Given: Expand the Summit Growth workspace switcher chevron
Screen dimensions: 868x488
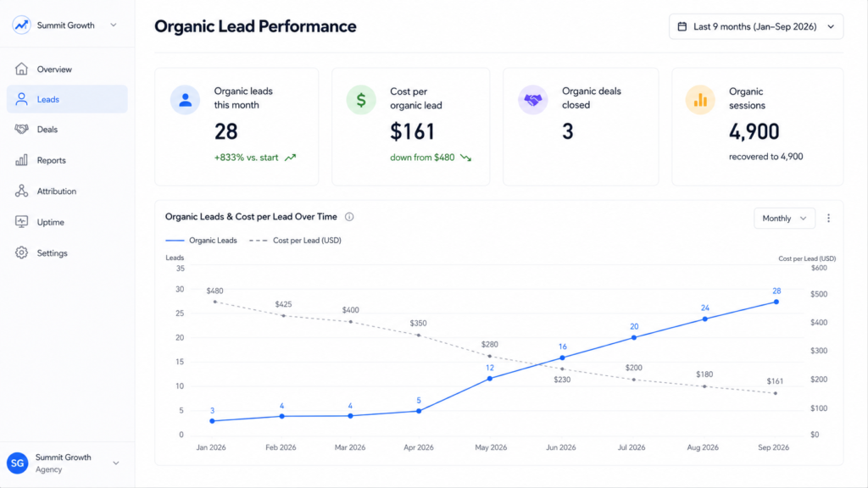Looking at the screenshot, I should pyautogui.click(x=114, y=25).
